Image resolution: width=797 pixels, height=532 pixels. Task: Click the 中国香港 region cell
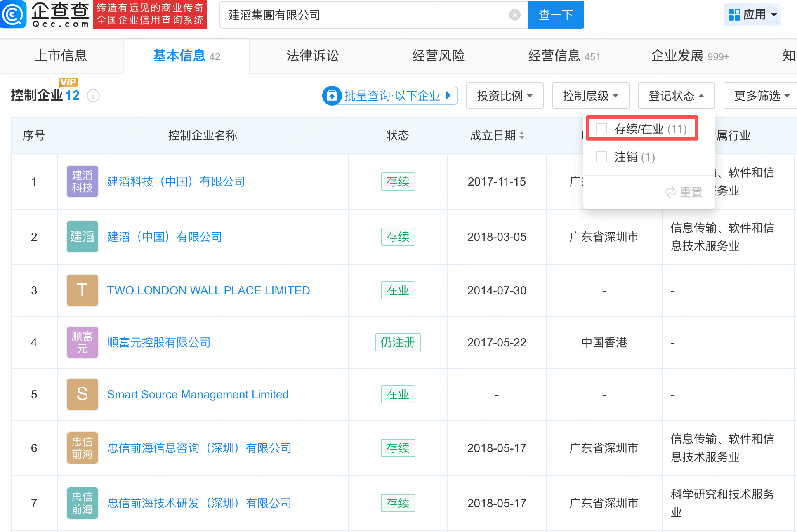click(604, 342)
